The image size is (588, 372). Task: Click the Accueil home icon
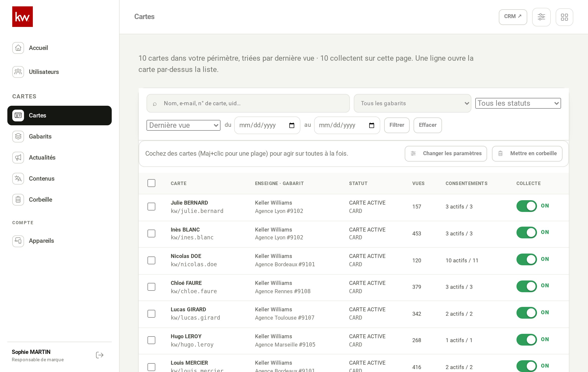[x=18, y=48]
